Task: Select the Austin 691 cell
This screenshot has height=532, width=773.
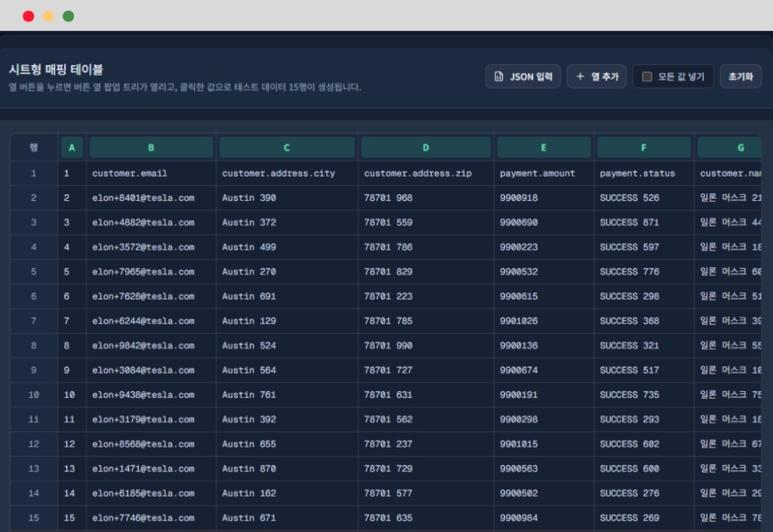Action: pos(287,296)
